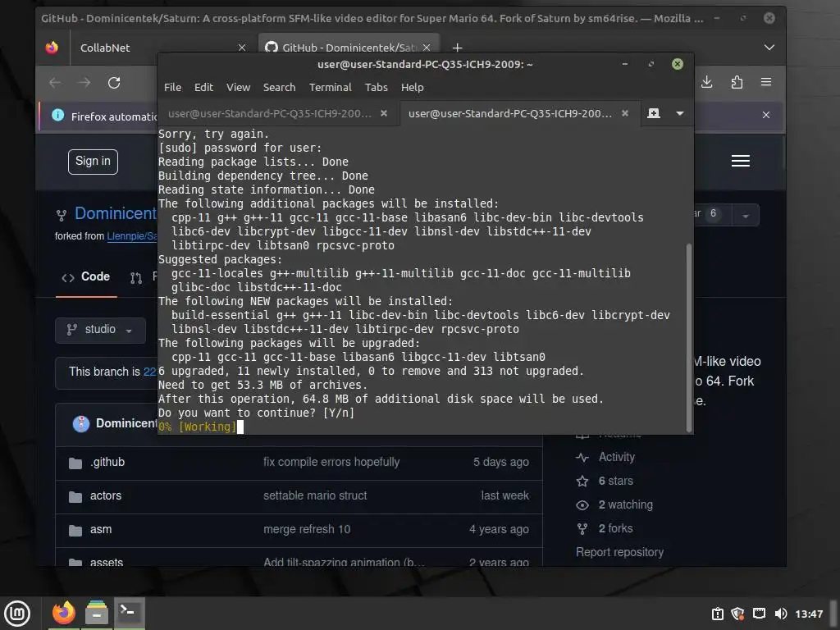Expand the terminal tab list dropdown
Viewport: 840px width, 630px height.
pyautogui.click(x=680, y=113)
